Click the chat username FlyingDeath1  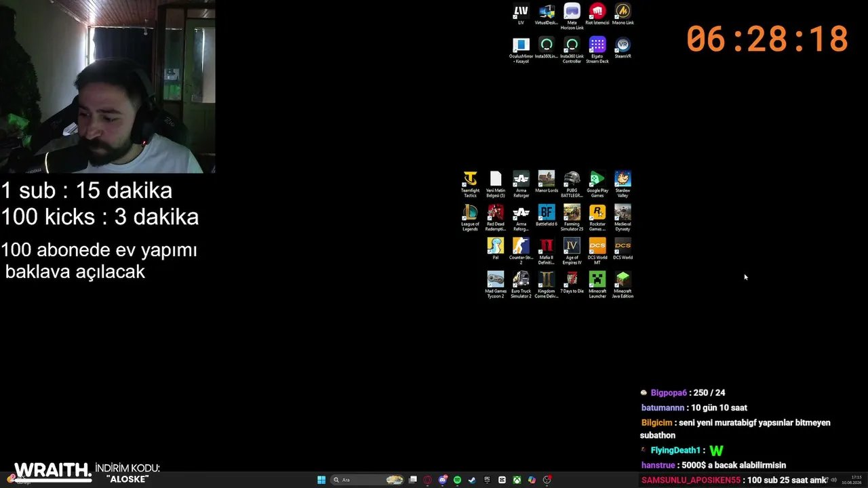(675, 451)
